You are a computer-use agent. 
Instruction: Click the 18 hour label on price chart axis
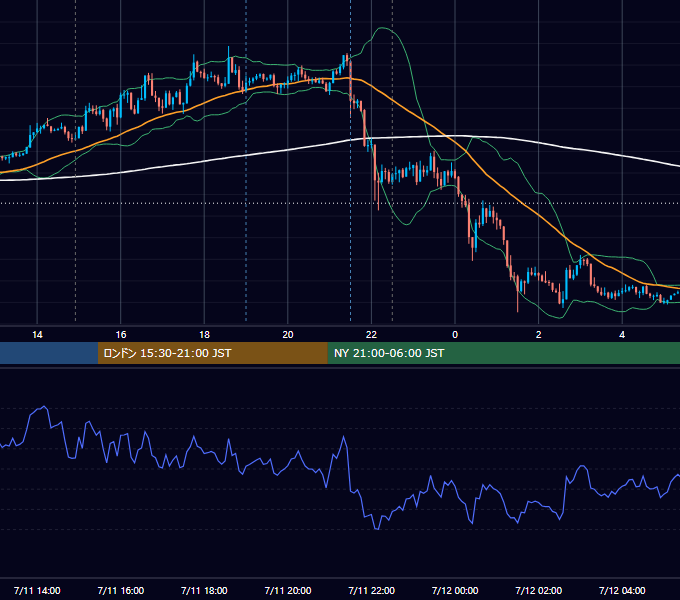(x=204, y=335)
